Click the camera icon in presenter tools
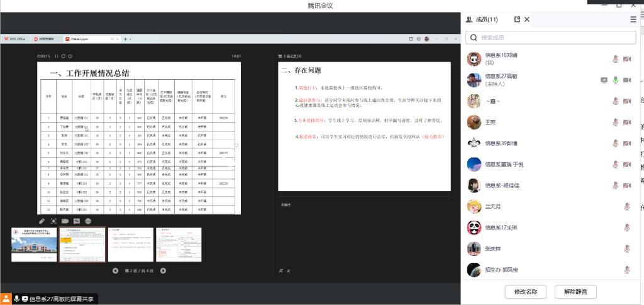This screenshot has width=644, height=305. click(x=65, y=221)
